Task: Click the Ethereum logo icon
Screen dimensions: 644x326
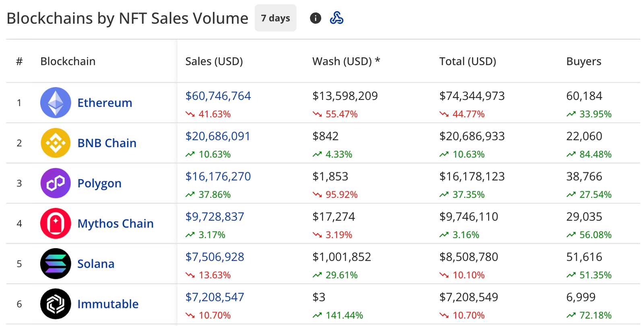Action: coord(56,103)
